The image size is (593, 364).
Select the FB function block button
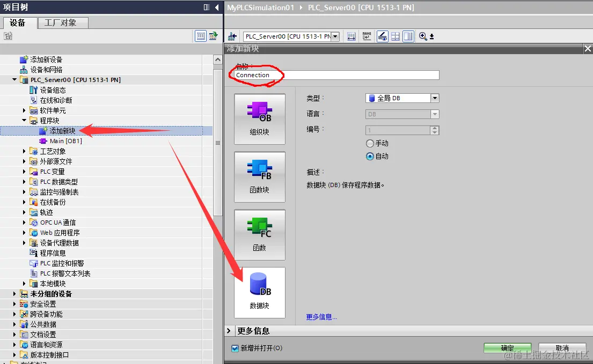point(259,177)
